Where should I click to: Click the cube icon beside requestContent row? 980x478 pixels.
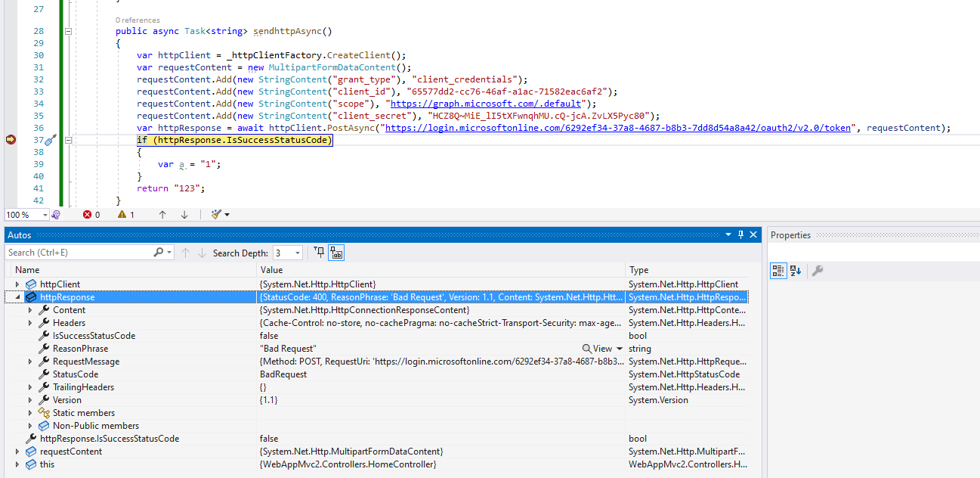tap(31, 452)
